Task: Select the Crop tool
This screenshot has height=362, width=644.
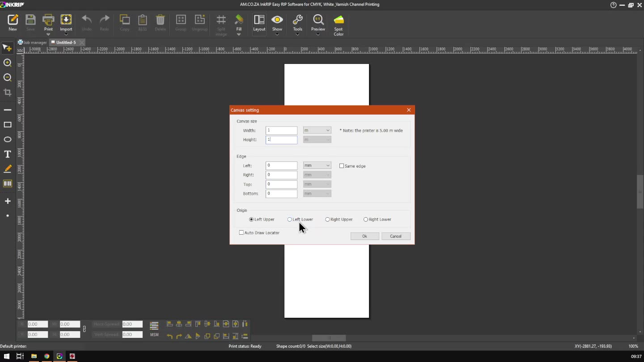Action: coord(8,93)
